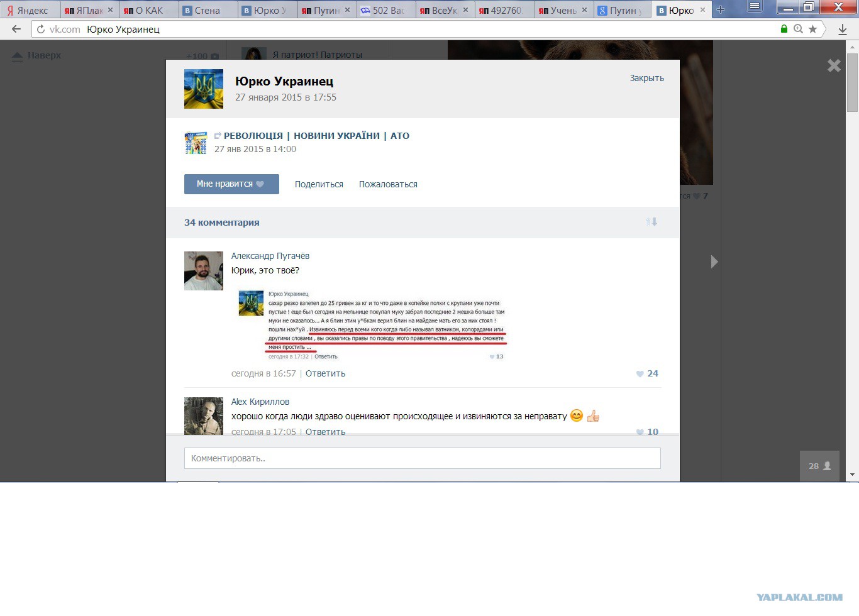Open Alex Кириллов's profile name link
The image size is (859, 616).
point(260,402)
